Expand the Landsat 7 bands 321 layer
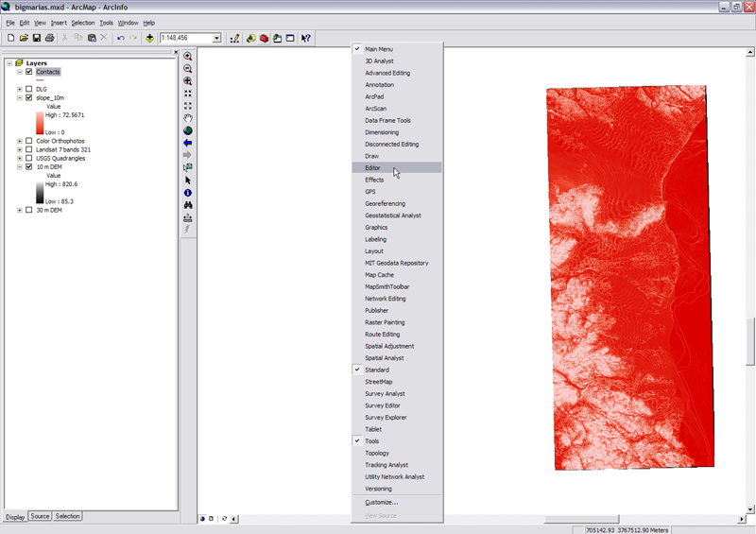This screenshot has height=534, width=756. click(20, 149)
